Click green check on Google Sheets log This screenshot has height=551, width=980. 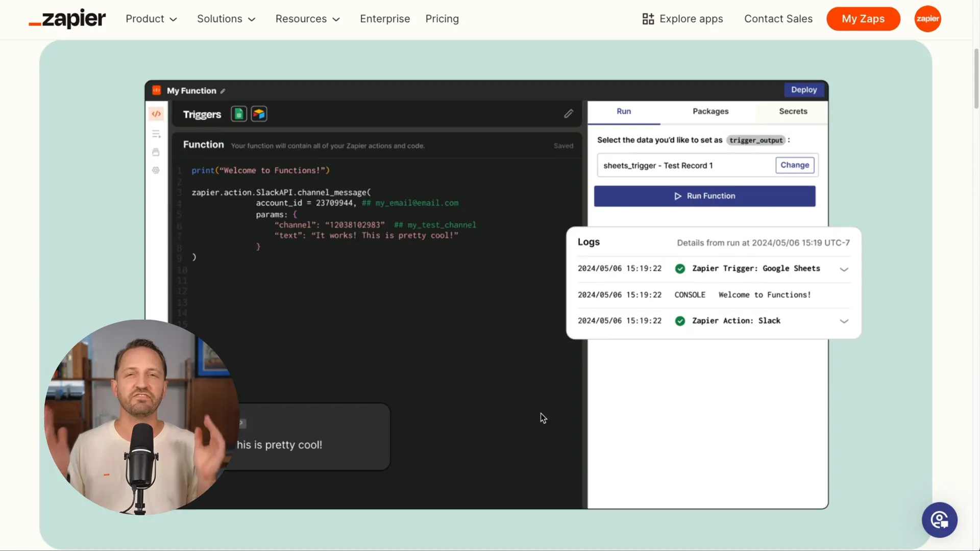680,269
